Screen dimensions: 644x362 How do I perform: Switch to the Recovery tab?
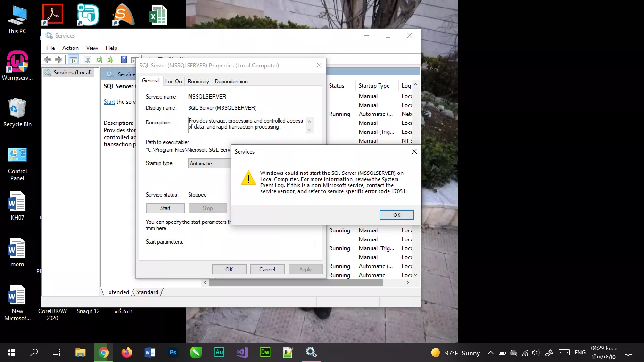coord(198,82)
